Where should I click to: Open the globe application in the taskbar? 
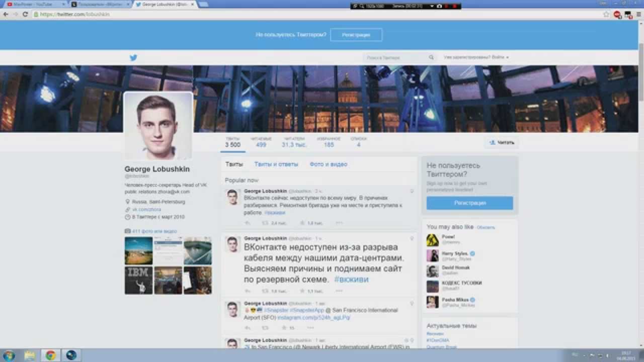(70, 355)
